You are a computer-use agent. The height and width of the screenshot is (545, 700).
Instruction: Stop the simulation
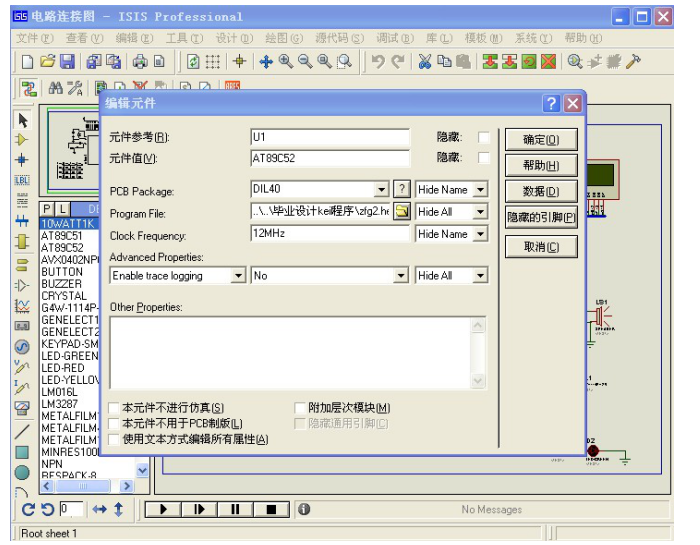[271, 509]
